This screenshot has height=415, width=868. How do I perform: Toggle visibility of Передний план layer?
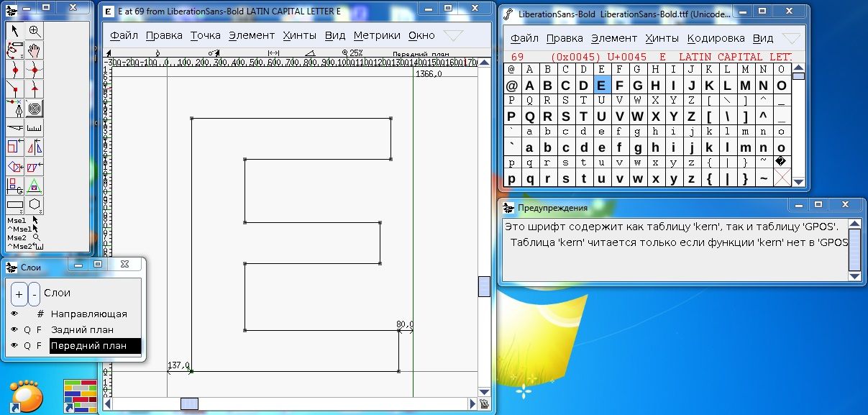14,345
